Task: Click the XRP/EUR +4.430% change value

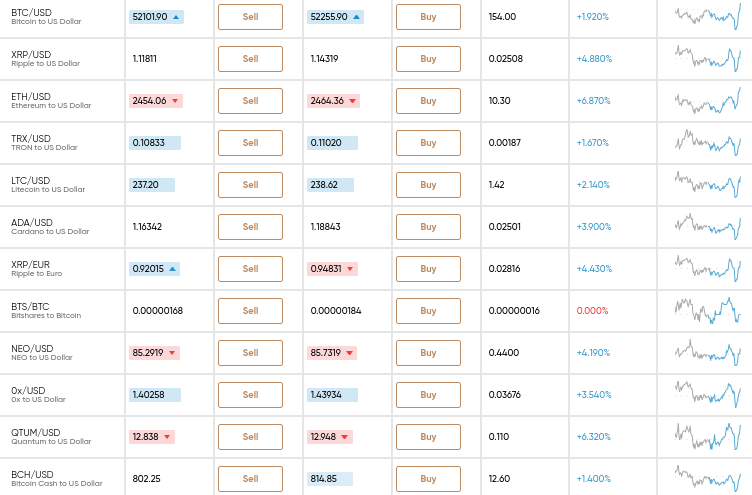Action: [x=594, y=269]
